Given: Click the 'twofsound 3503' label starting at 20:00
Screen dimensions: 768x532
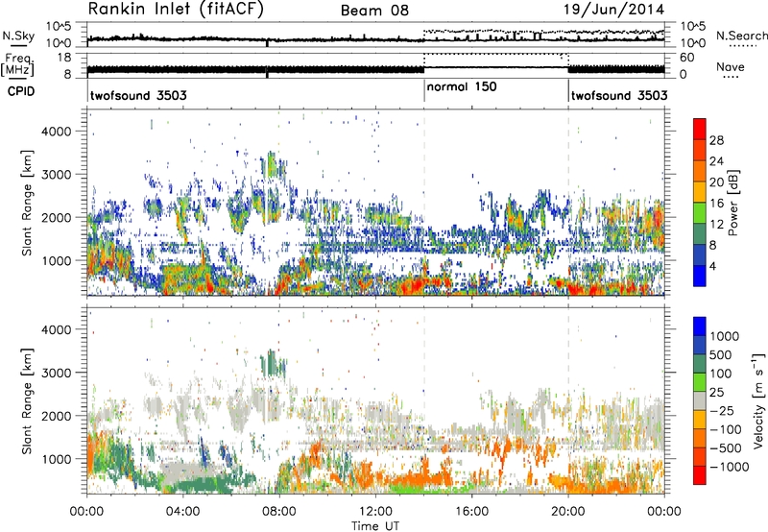Looking at the screenshot, I should coord(619,95).
